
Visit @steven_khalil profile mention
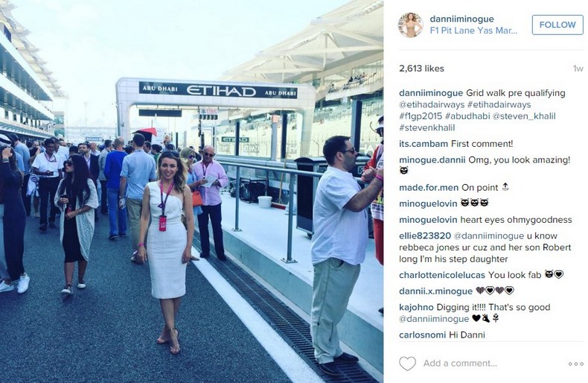524,116
